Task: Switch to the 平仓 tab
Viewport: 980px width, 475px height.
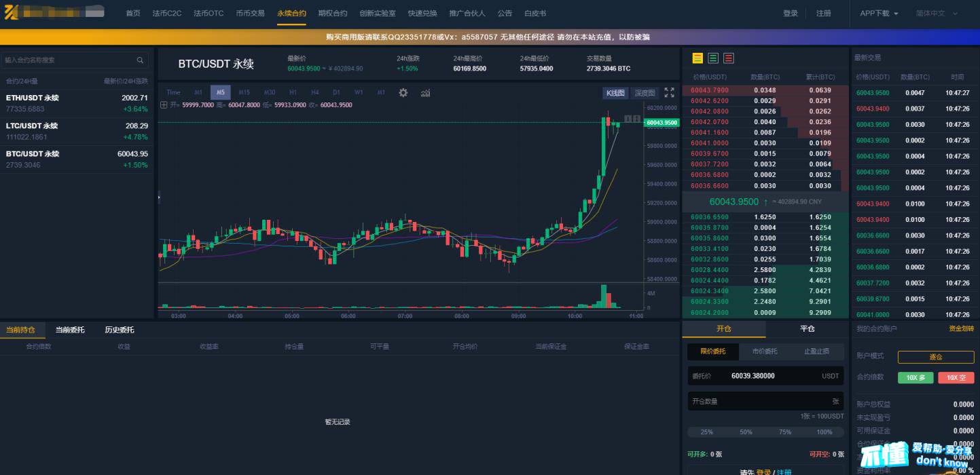Action: click(x=807, y=329)
